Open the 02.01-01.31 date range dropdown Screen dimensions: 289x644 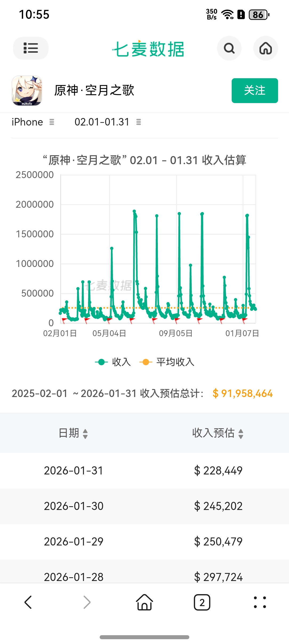point(107,122)
